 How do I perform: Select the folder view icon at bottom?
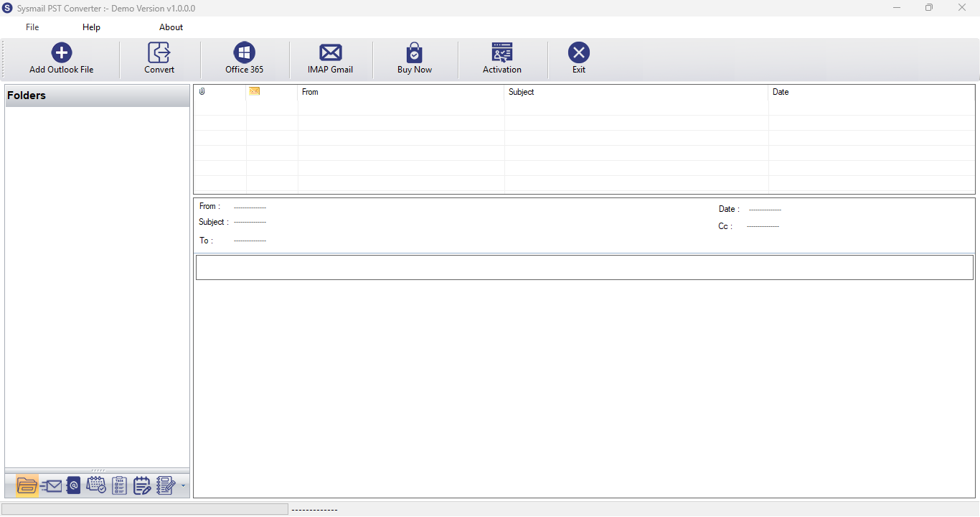(27, 485)
